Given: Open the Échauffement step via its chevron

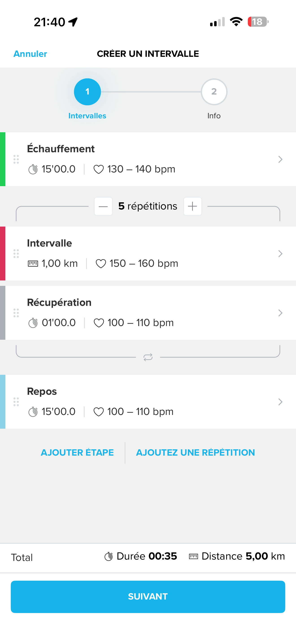Looking at the screenshot, I should [x=280, y=159].
